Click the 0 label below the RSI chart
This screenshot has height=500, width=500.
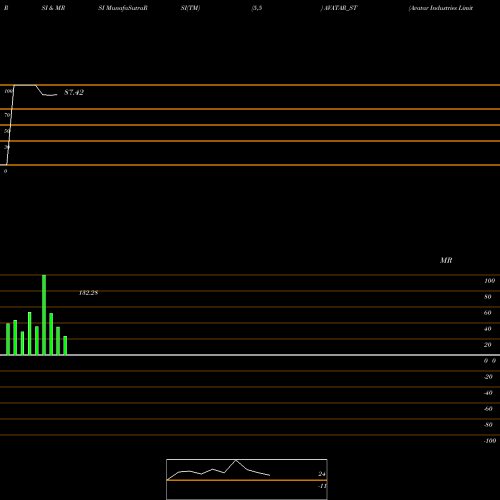pos(5,171)
